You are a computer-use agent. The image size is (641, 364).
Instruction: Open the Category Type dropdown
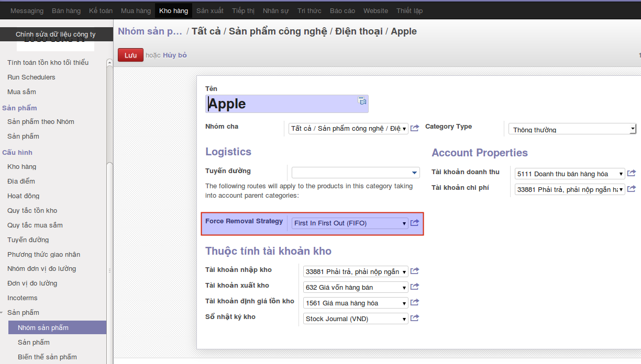572,129
